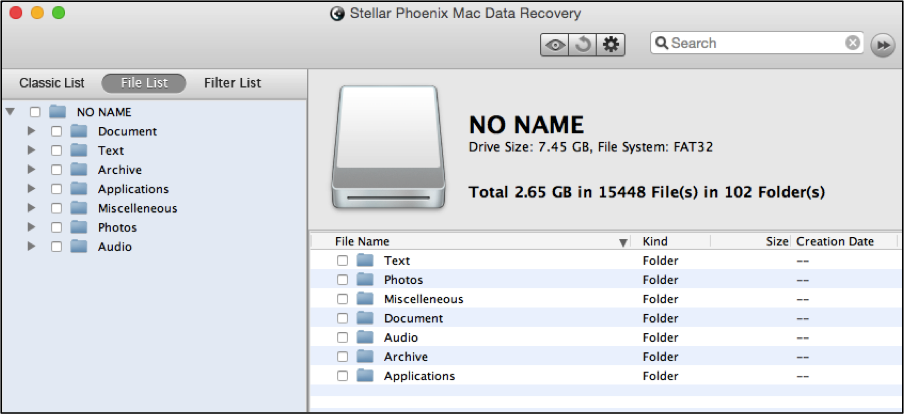Click the NO NAME folder icon in the tree

tap(57, 111)
